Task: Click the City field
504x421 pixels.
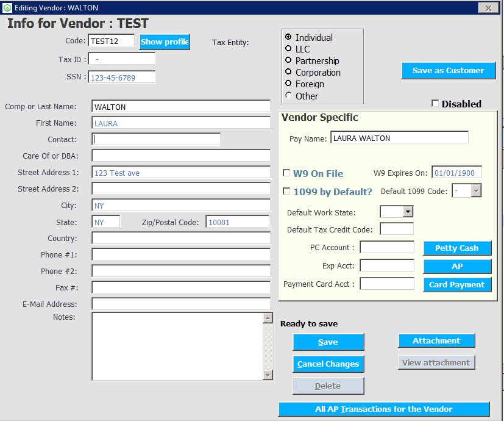Action: pyautogui.click(x=181, y=206)
